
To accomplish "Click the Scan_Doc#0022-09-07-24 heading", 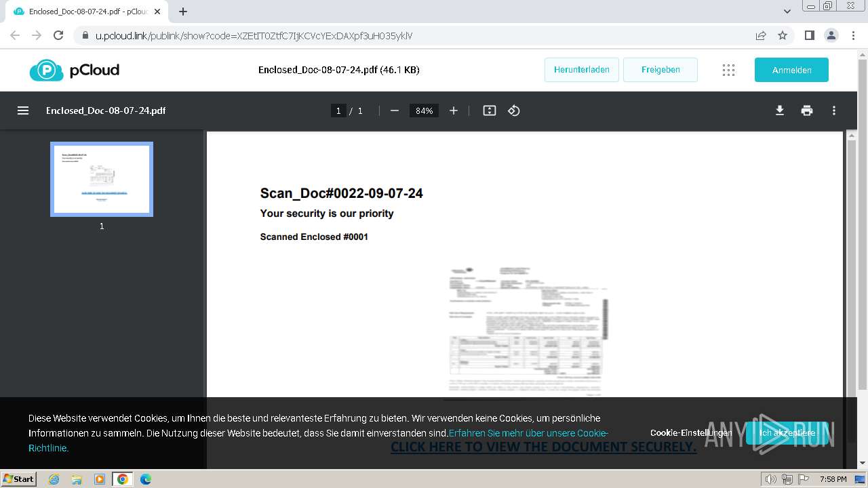I will pos(342,193).
